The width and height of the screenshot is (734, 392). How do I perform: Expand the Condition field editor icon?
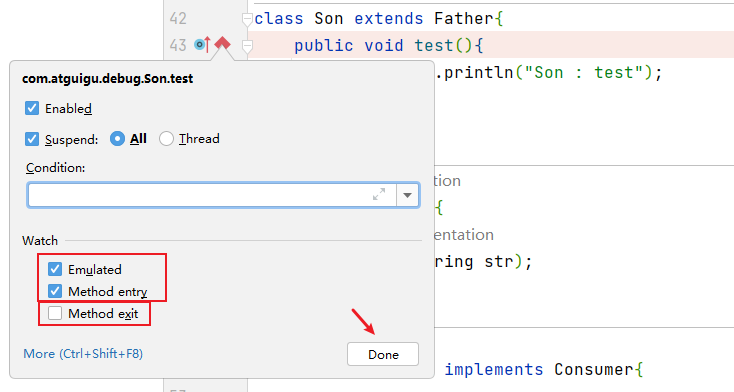[379, 194]
